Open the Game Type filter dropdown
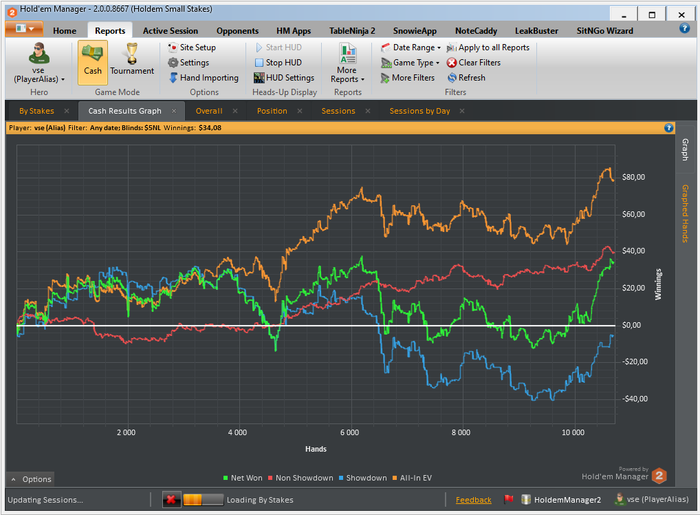The image size is (700, 515). tap(410, 62)
